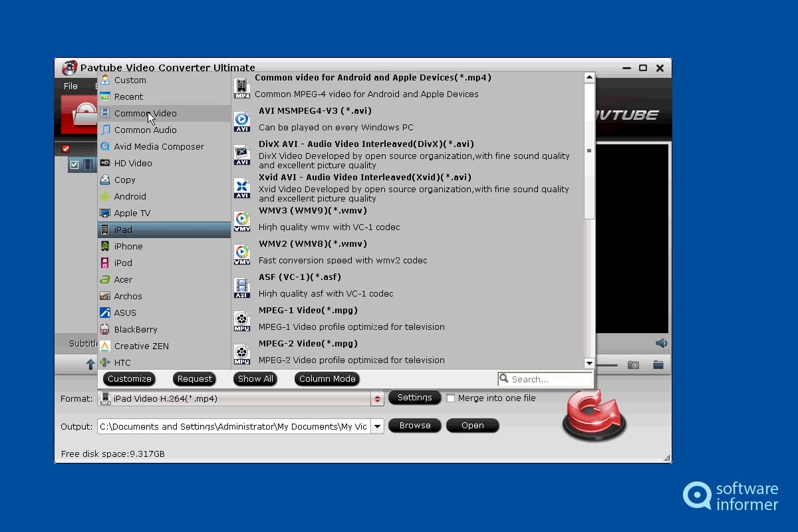Pick the MP4 common video format icon
The image size is (798, 532).
[241, 88]
